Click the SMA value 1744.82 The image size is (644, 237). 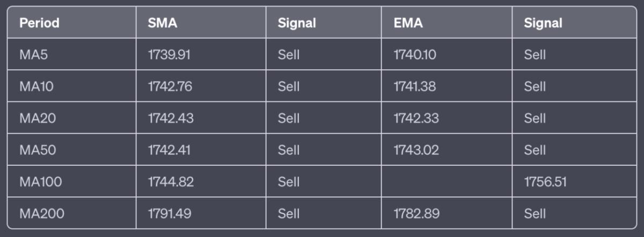(x=171, y=182)
